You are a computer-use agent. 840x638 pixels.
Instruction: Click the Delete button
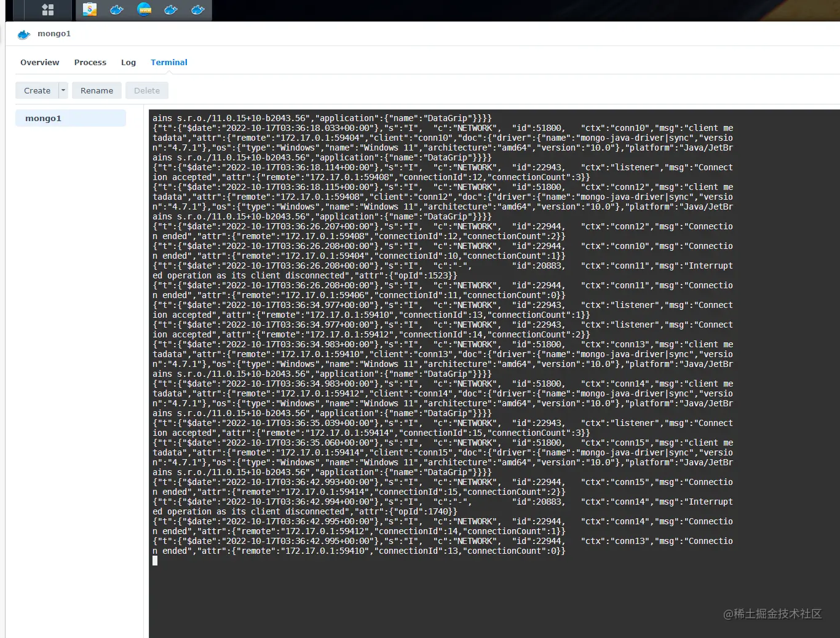pos(147,90)
